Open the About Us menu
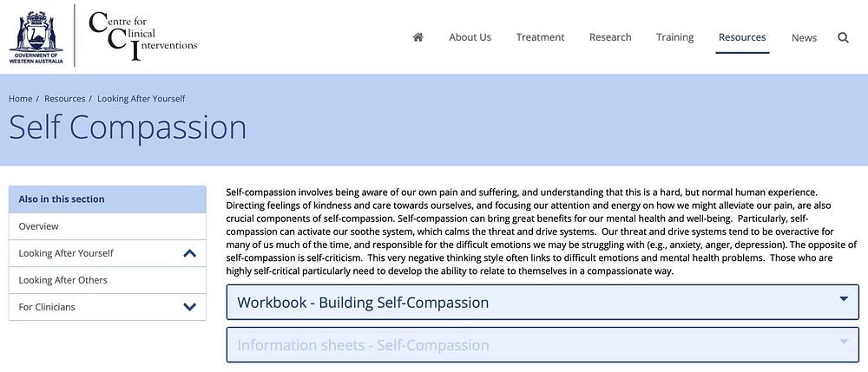 [x=470, y=37]
